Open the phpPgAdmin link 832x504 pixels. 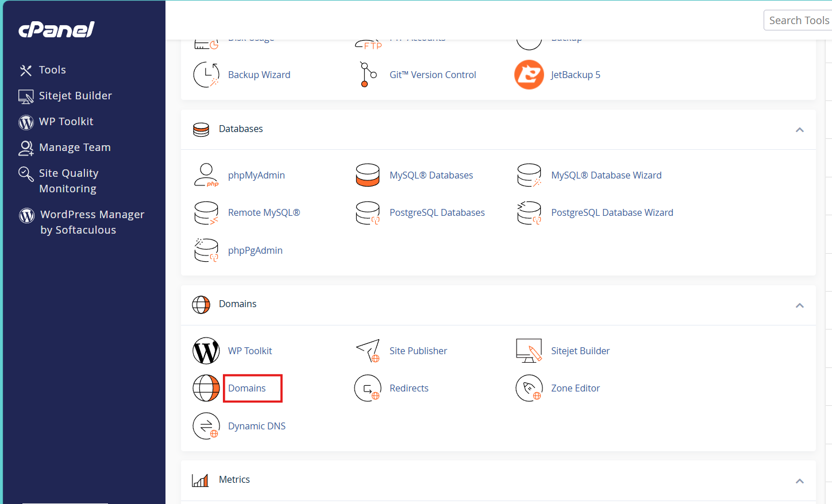point(255,250)
